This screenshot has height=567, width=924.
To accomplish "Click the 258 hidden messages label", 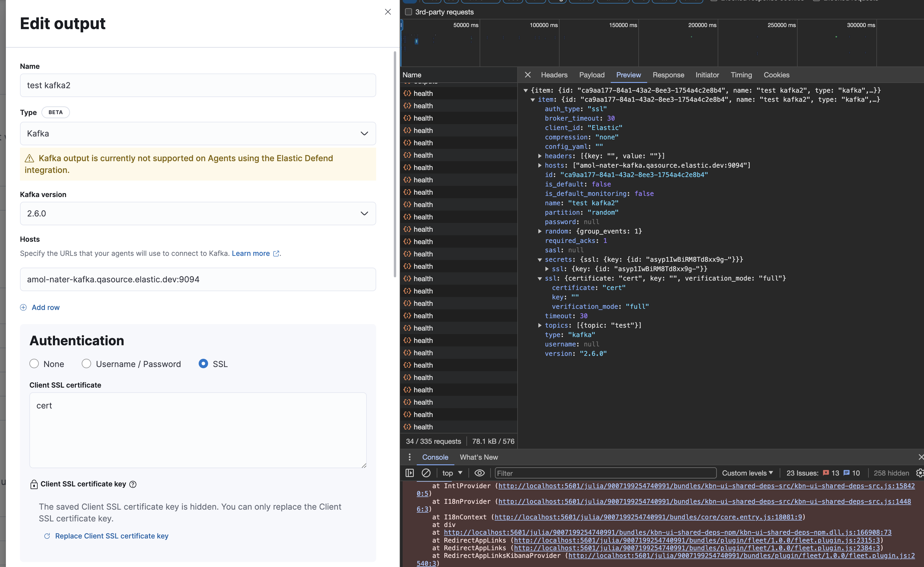I will tap(891, 473).
